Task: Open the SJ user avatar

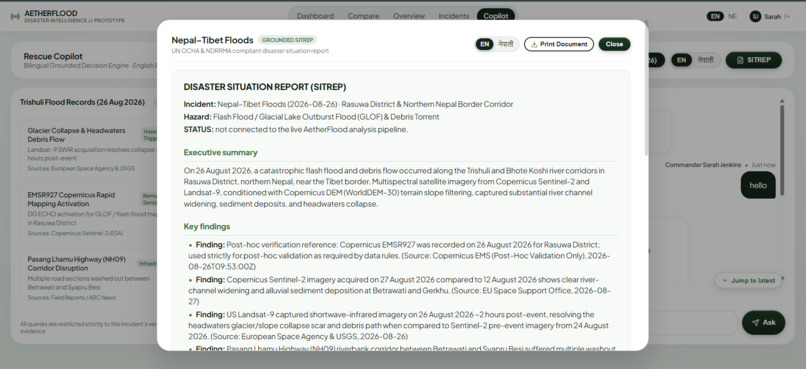Action: (x=755, y=16)
